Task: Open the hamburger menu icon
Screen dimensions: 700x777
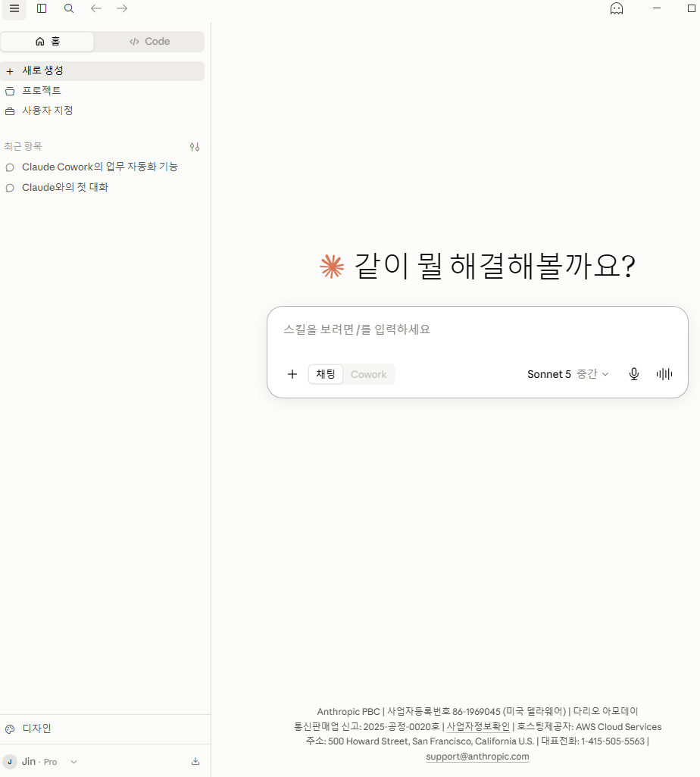Action: pyautogui.click(x=14, y=8)
